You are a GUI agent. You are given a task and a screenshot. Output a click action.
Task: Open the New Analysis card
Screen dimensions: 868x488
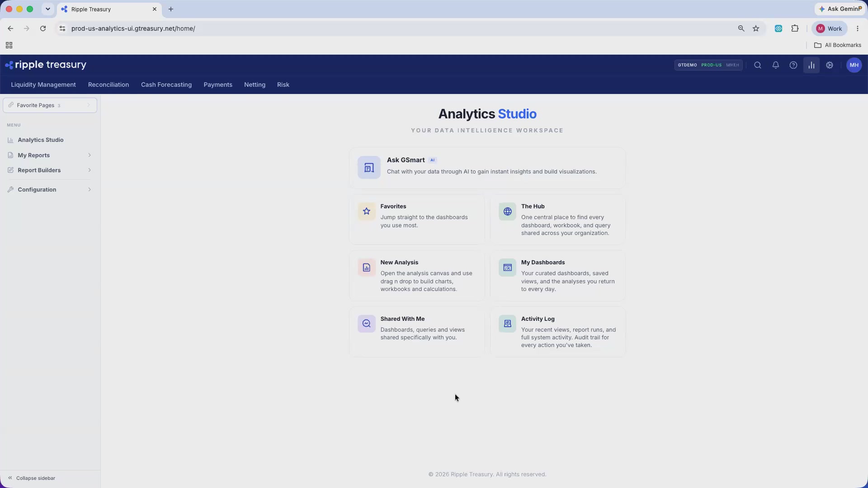click(417, 276)
